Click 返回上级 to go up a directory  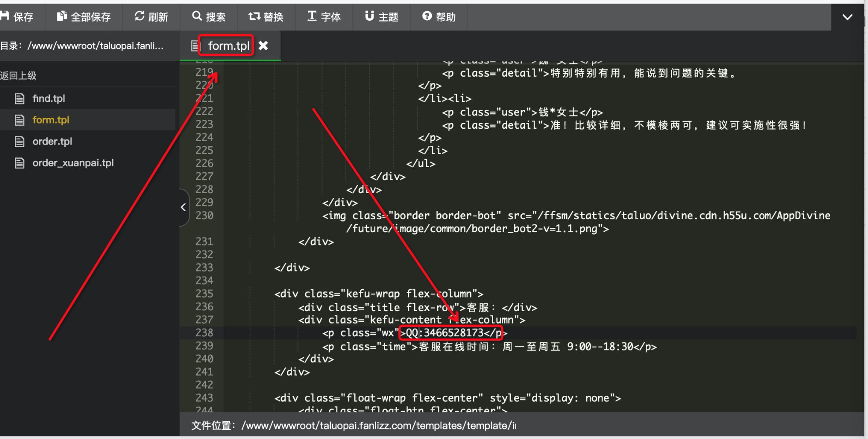(x=19, y=75)
